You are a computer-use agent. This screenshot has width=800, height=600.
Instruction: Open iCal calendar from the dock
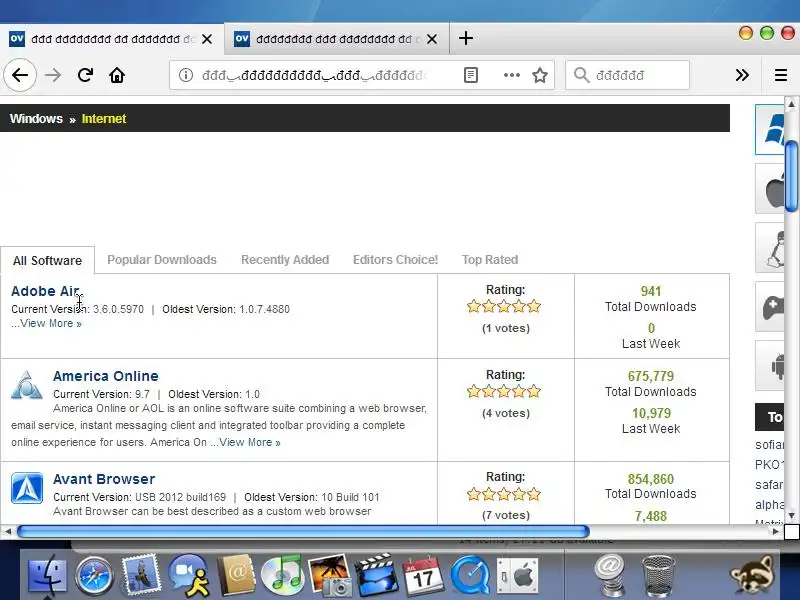click(423, 576)
